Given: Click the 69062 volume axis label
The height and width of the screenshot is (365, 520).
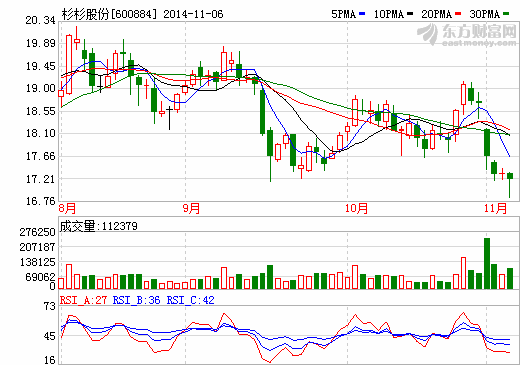Looking at the screenshot, I should (40, 277).
